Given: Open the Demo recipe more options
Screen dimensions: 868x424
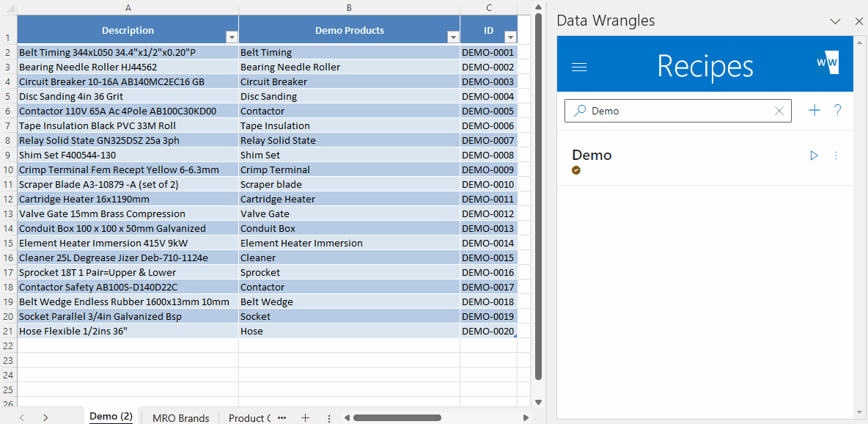Looking at the screenshot, I should pyautogui.click(x=836, y=156).
